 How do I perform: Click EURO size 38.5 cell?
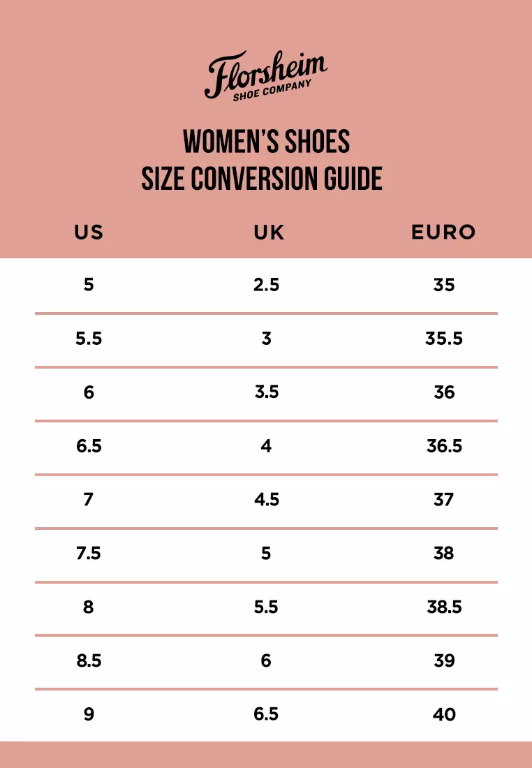(x=444, y=607)
